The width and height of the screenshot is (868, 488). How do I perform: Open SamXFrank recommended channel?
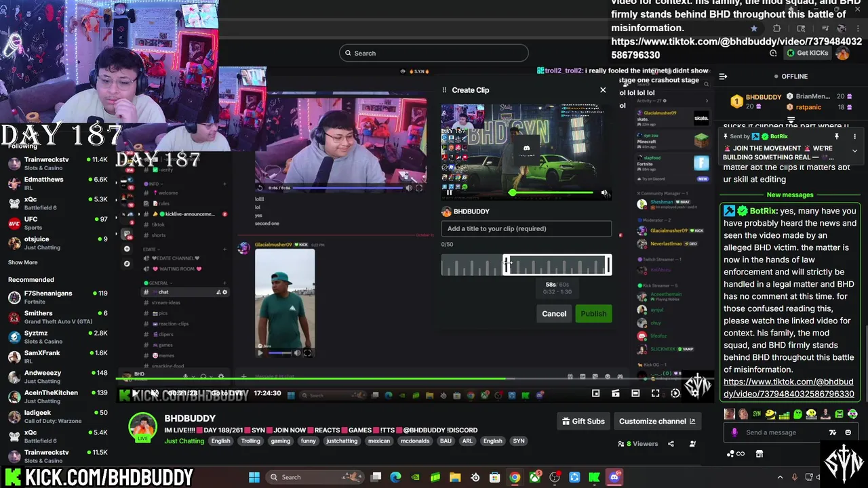tap(58, 357)
